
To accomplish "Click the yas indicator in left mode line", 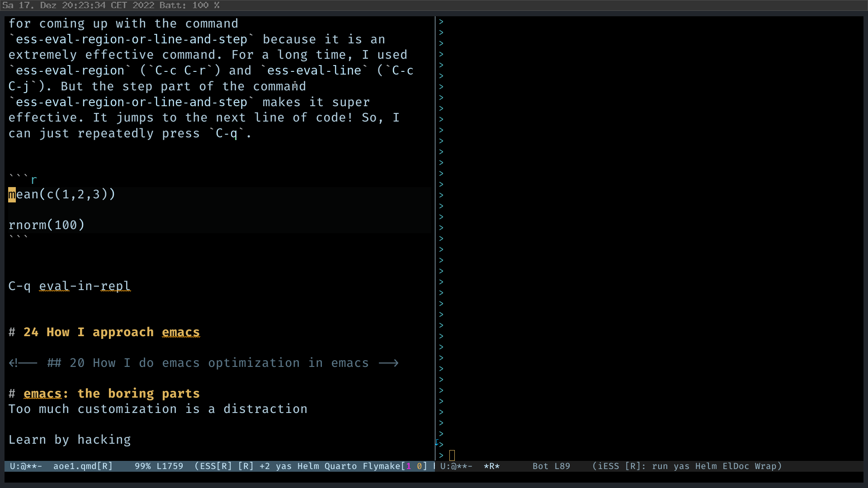I will [x=283, y=466].
